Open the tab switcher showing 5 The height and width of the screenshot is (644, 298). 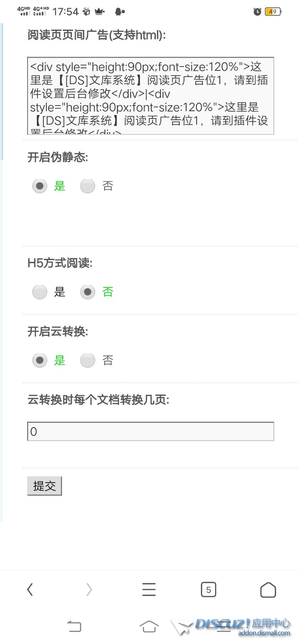[209, 590]
